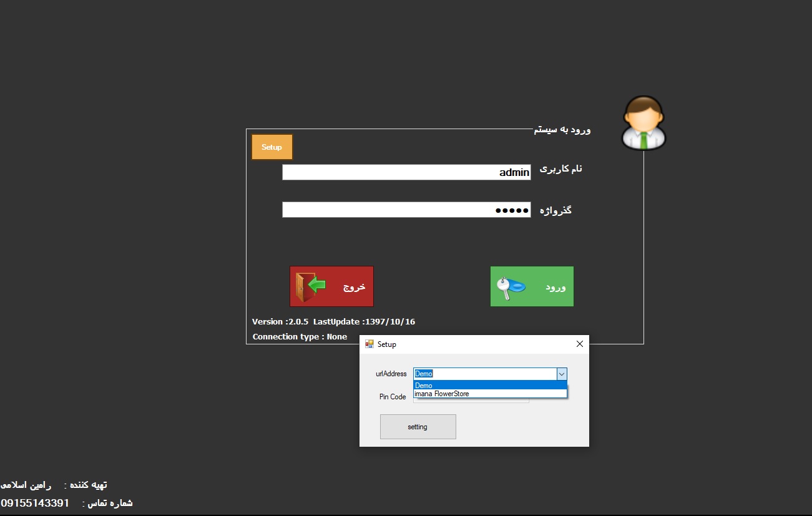Click the developer name رامین اسلامی
Screen dimensions: 812x516
pyautogui.click(x=26, y=485)
